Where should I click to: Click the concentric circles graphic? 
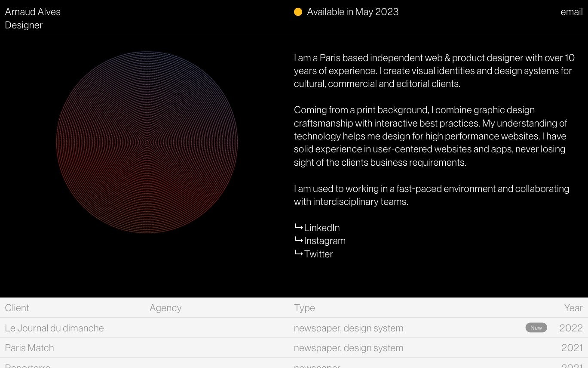[x=147, y=142]
